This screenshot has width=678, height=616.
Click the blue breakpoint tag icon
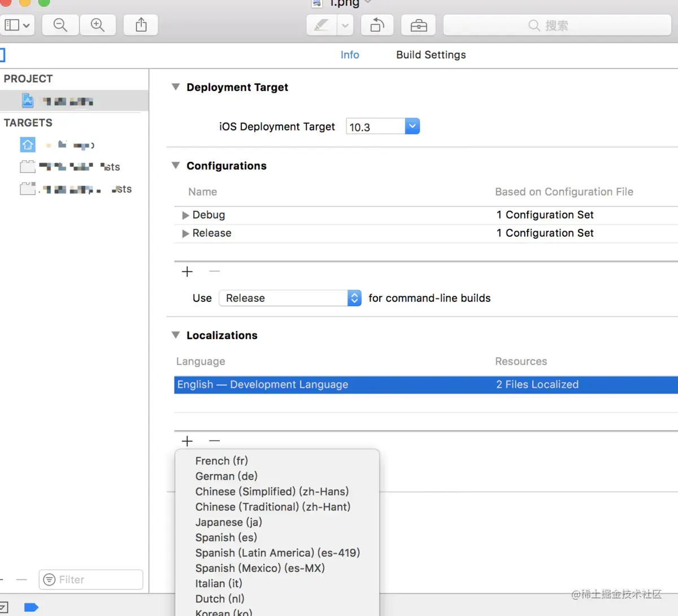31,608
